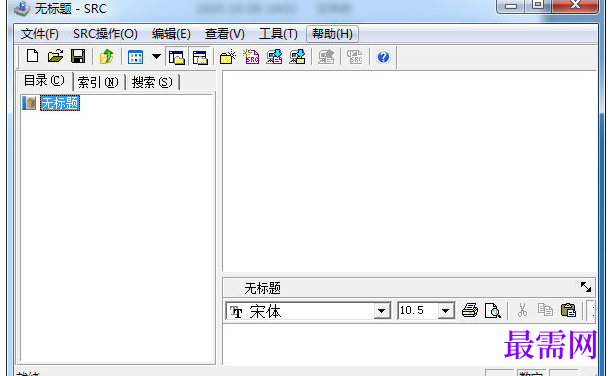The height and width of the screenshot is (376, 616).
Task: Open print preview magnifier icon
Action: coord(493,310)
